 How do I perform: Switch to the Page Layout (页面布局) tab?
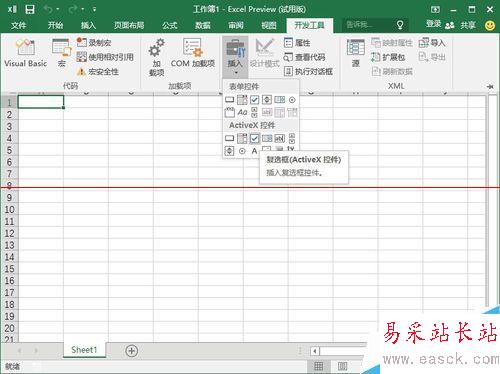[x=129, y=25]
